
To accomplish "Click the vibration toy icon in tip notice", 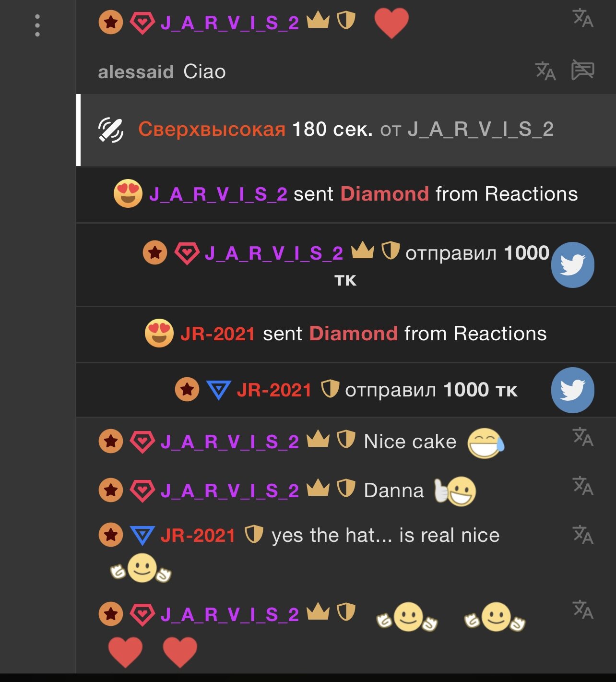I will (111, 130).
